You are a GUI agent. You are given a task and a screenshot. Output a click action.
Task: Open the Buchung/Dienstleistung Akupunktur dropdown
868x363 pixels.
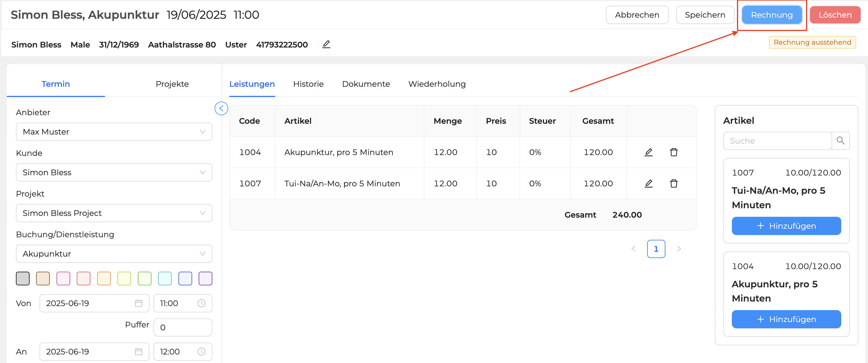click(114, 254)
